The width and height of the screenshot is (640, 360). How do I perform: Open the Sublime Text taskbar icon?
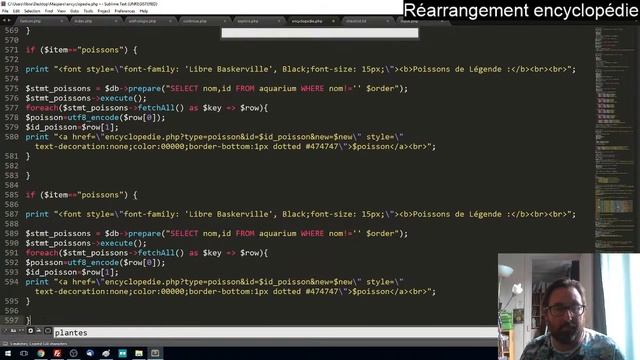click(x=155, y=353)
